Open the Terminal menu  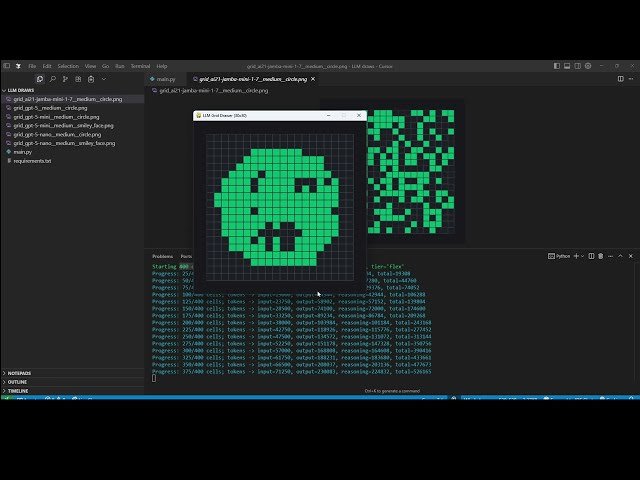click(140, 66)
